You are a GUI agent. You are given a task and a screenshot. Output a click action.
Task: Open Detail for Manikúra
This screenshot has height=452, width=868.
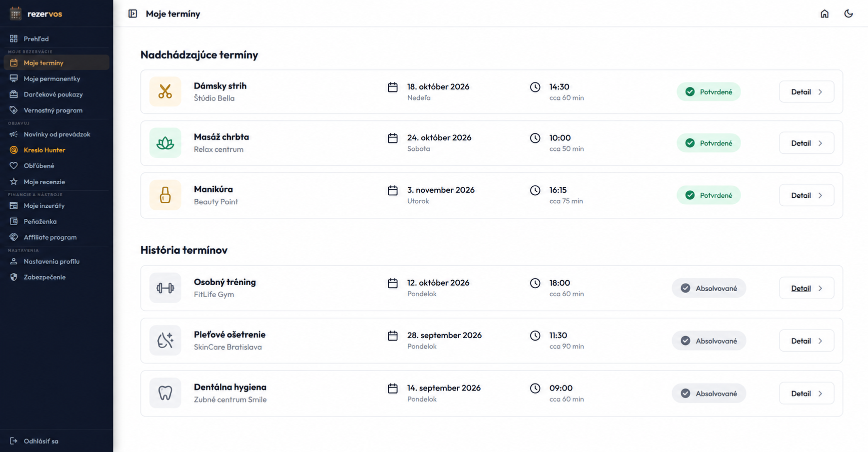[x=806, y=195]
